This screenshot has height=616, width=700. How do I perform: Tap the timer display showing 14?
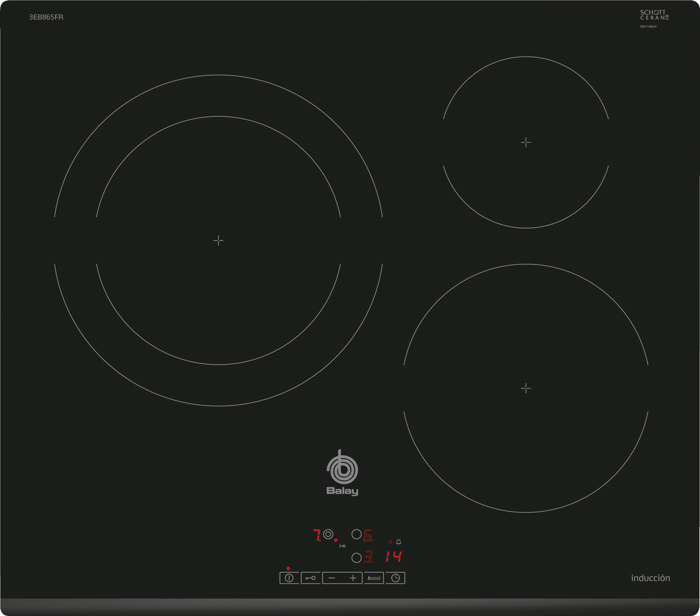click(393, 557)
